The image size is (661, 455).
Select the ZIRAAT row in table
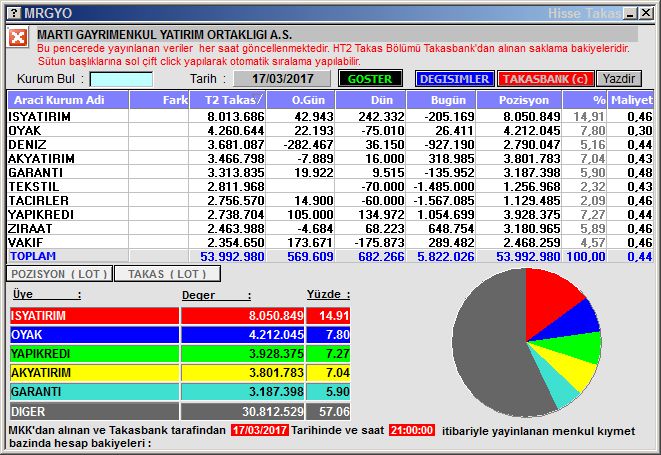tap(330, 228)
